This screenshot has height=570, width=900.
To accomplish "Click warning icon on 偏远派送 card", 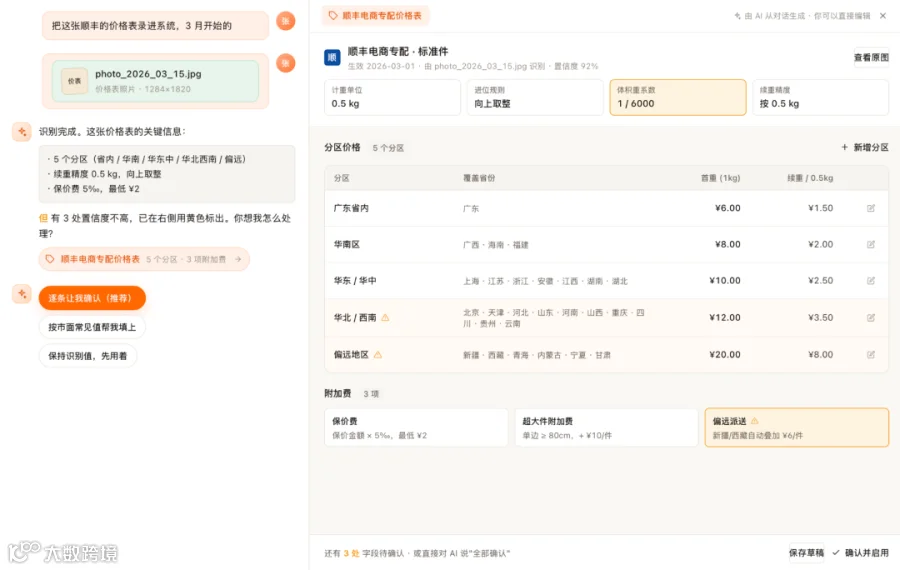I will point(755,421).
